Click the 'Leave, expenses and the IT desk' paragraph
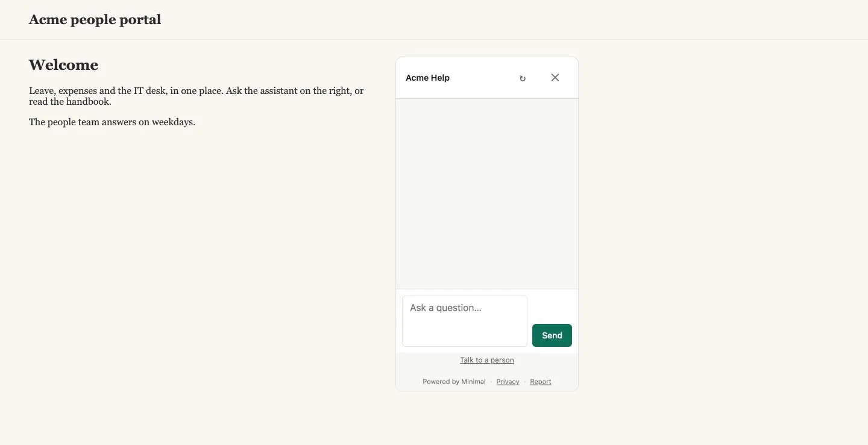Viewport: 868px width, 445px height. coord(197,96)
